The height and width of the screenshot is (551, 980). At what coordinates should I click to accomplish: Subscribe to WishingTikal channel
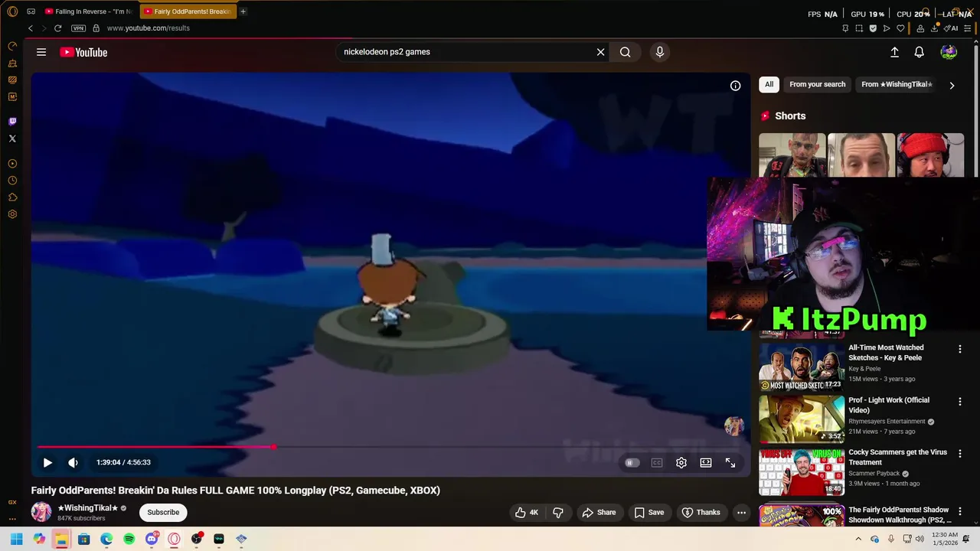tap(163, 512)
